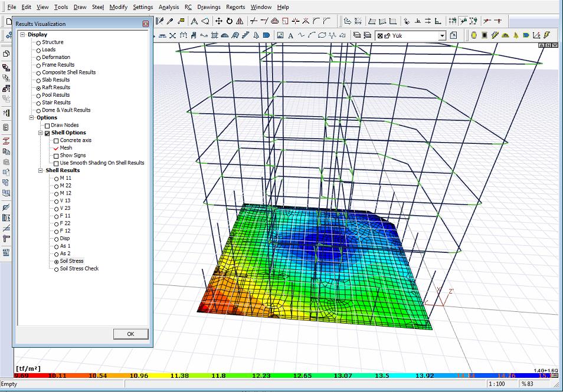Collapse the Display tree node
Image resolution: width=563 pixels, height=392 pixels.
22,35
